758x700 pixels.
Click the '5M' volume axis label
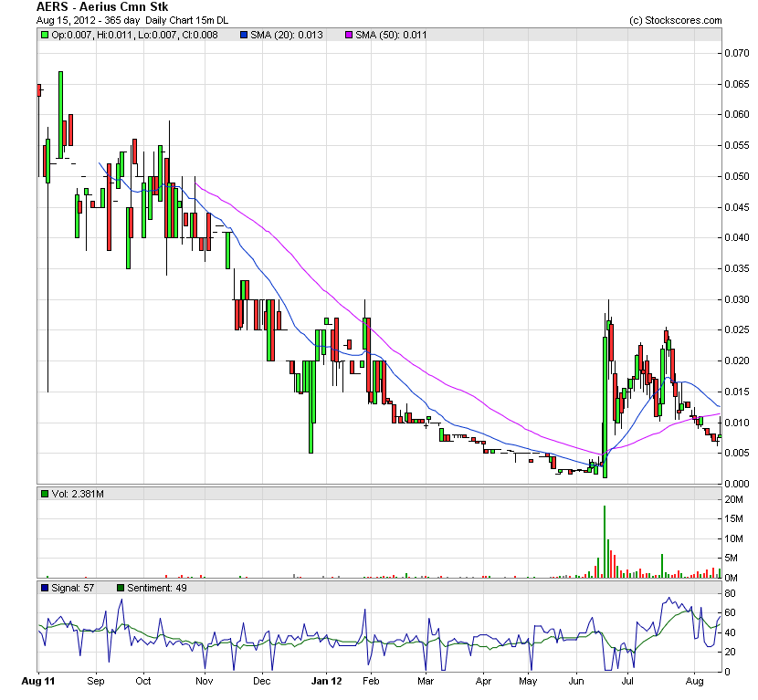pos(731,558)
